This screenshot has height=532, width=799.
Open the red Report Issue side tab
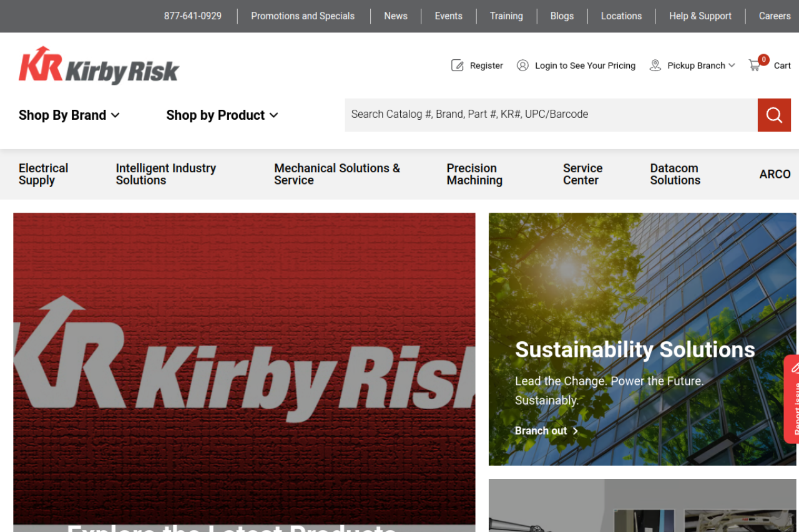click(792, 399)
